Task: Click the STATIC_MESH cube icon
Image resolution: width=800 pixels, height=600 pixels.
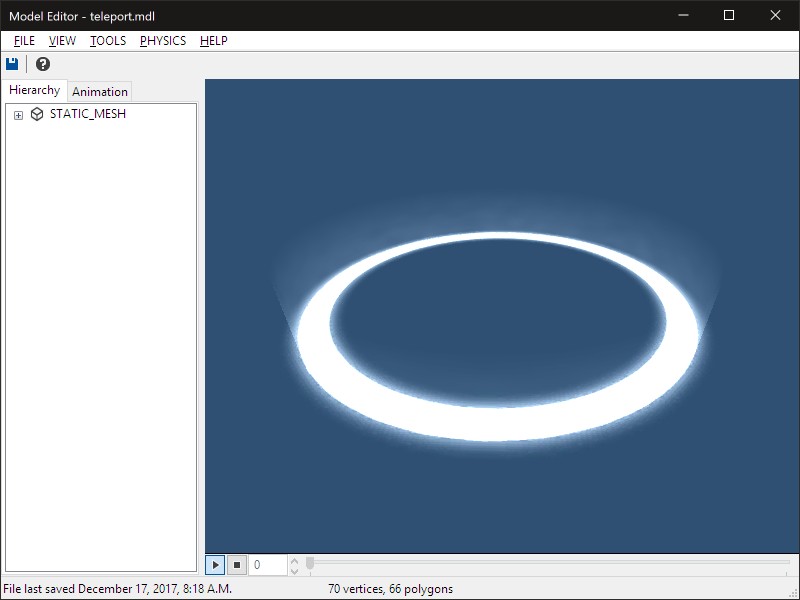Action: 37,114
